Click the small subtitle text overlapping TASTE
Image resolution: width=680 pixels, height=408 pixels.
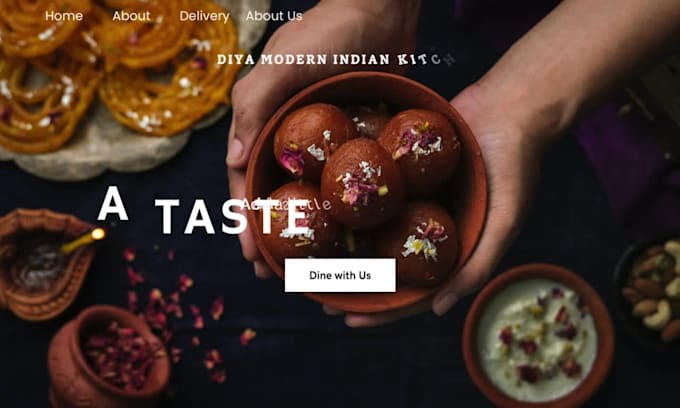(x=286, y=204)
